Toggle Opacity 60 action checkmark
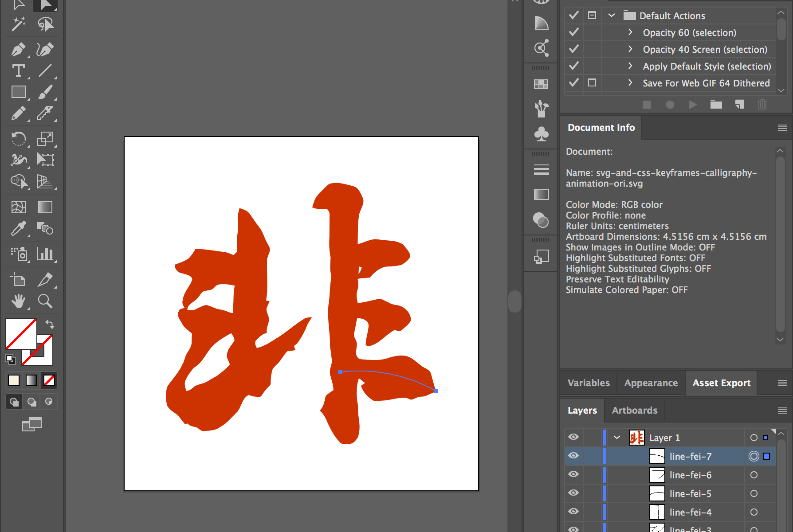 pos(574,32)
